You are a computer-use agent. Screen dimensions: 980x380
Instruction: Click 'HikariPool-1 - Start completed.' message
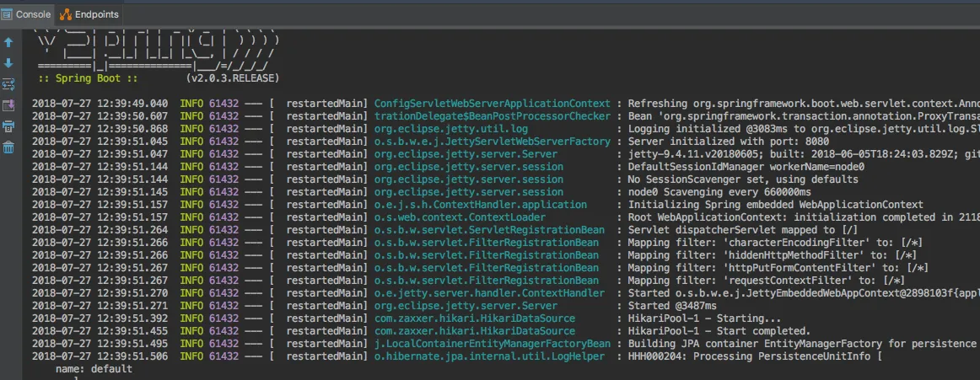pyautogui.click(x=719, y=330)
